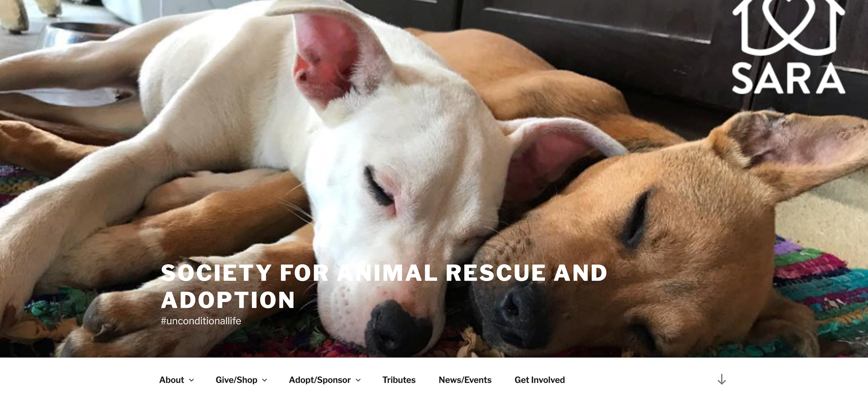Screen dimensions: 868x398
Task: Open the Give/Shop menu item
Action: pos(236,380)
